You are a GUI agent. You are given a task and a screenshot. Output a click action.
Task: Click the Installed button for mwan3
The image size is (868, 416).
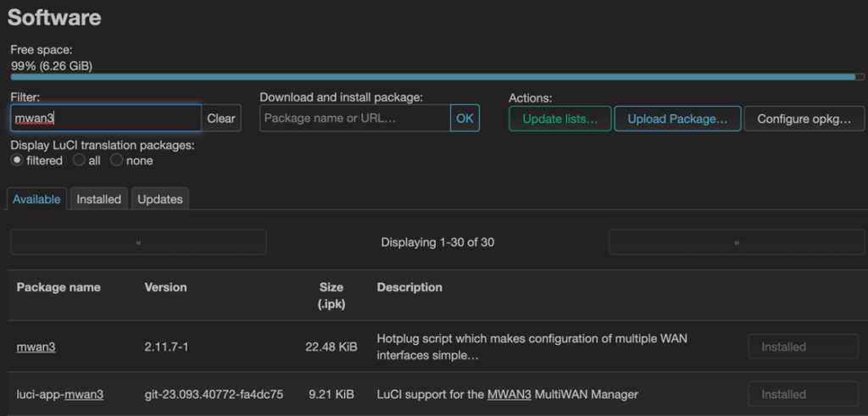click(803, 347)
